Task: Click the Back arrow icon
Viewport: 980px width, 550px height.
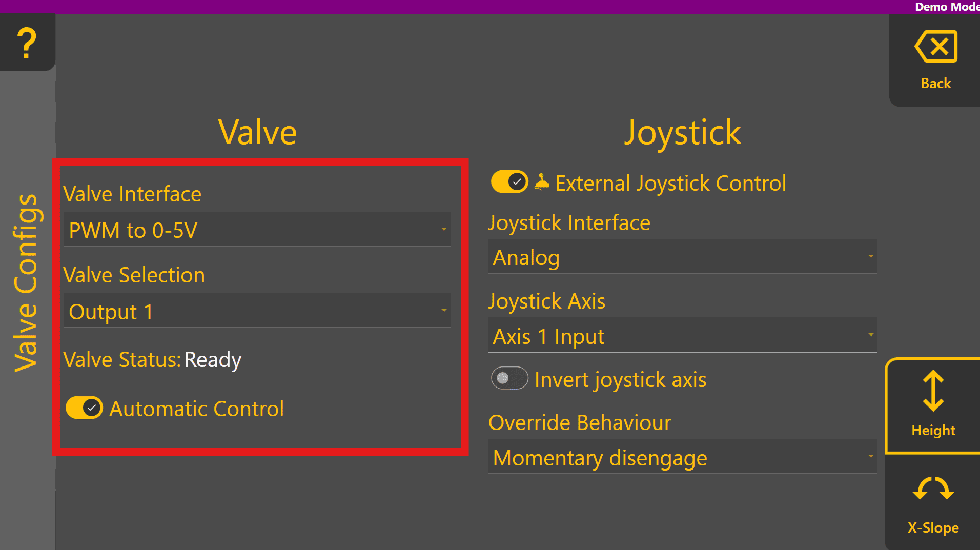Action: (x=935, y=47)
